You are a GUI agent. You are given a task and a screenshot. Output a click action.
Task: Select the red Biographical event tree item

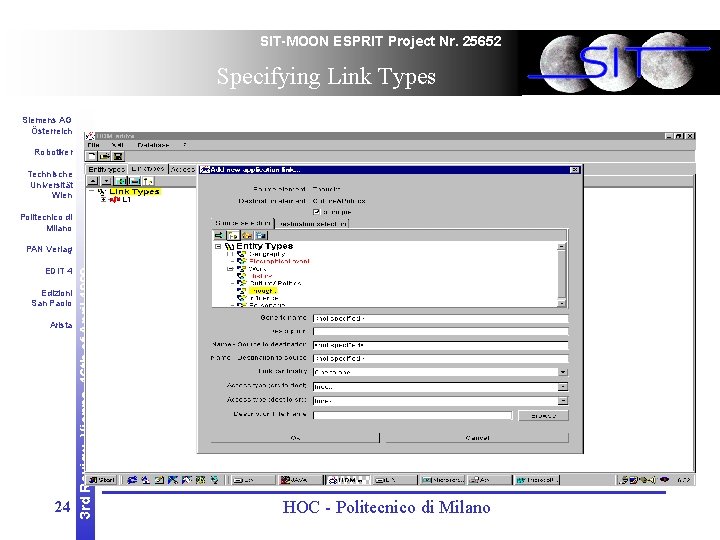[x=279, y=261]
